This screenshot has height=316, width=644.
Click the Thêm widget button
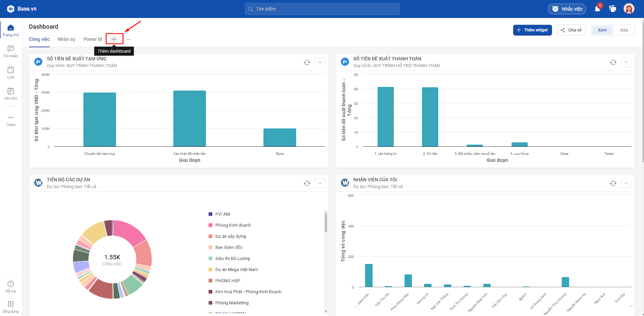tap(533, 30)
